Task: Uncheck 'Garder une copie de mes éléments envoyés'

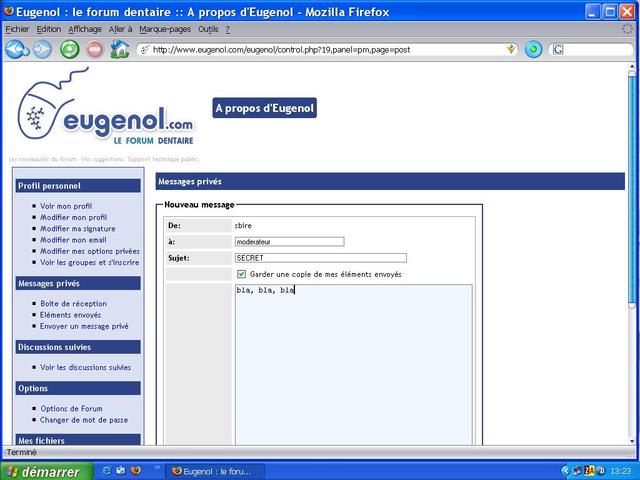Action: click(x=241, y=274)
